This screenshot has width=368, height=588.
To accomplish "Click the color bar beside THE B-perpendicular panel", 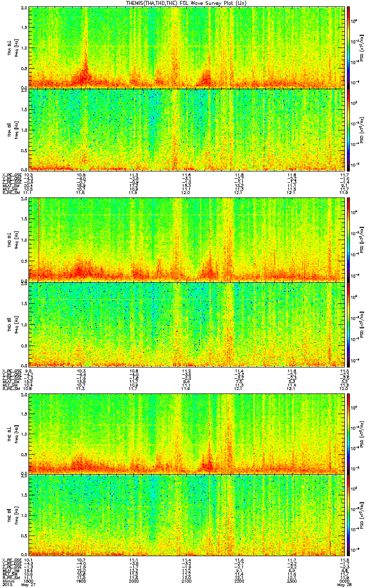I will (x=348, y=433).
